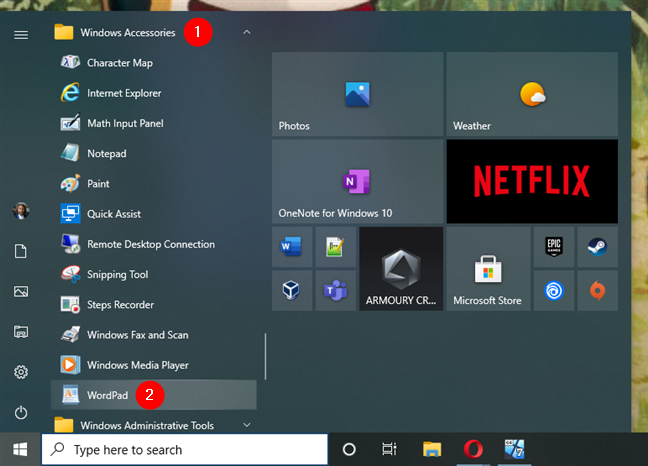Open Math Input Panel
Viewport: 648px width, 466px height.
153,123
